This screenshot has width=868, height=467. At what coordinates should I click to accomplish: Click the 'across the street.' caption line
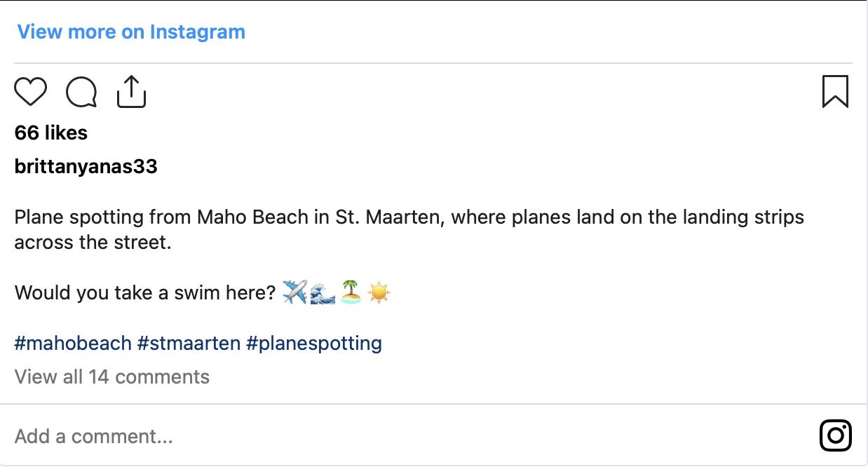(93, 243)
